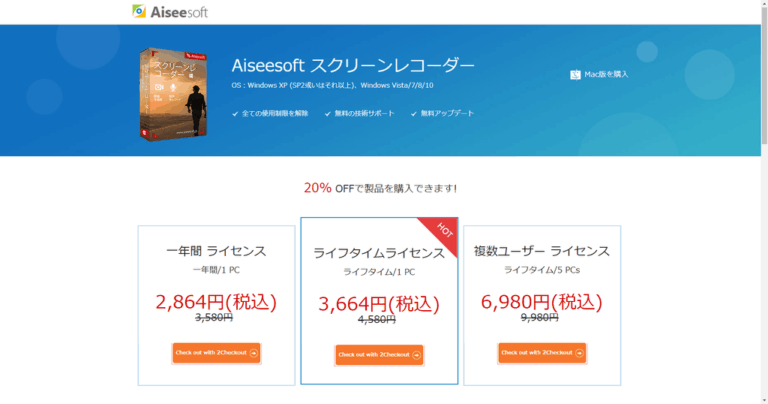Image resolution: width=768 pixels, height=404 pixels.
Task: Check out the ライフタイムライセンス plan
Action: tap(379, 355)
